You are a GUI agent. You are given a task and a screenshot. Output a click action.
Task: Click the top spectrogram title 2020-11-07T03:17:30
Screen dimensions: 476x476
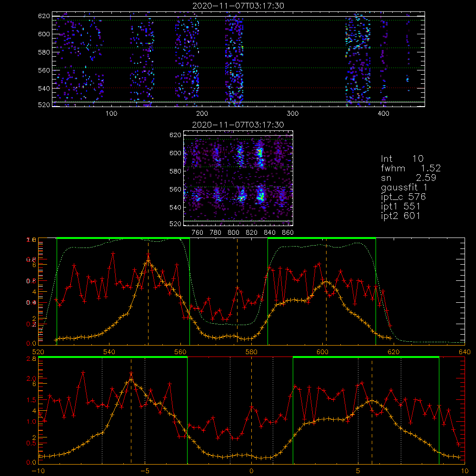[238, 6]
